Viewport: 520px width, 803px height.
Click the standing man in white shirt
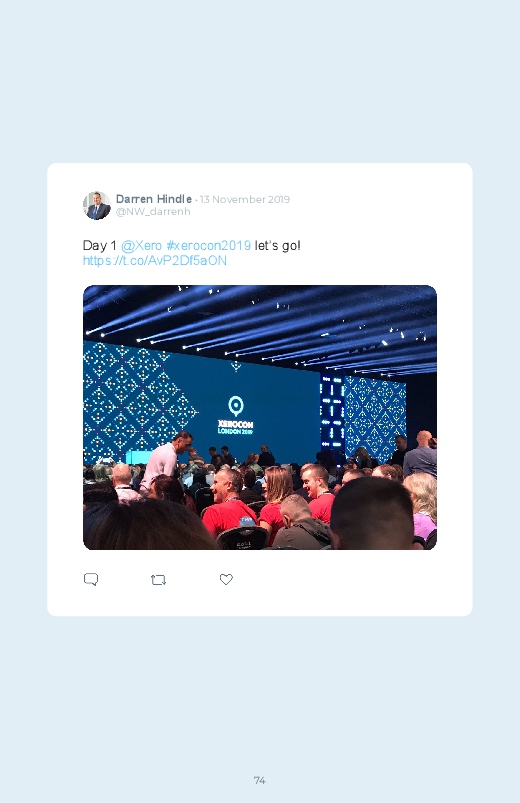coord(165,460)
